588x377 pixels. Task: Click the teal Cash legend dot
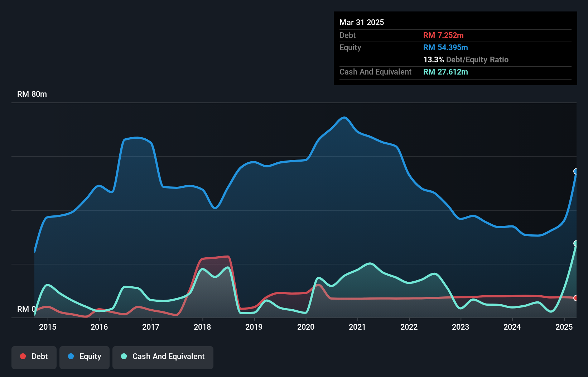pyautogui.click(x=124, y=356)
